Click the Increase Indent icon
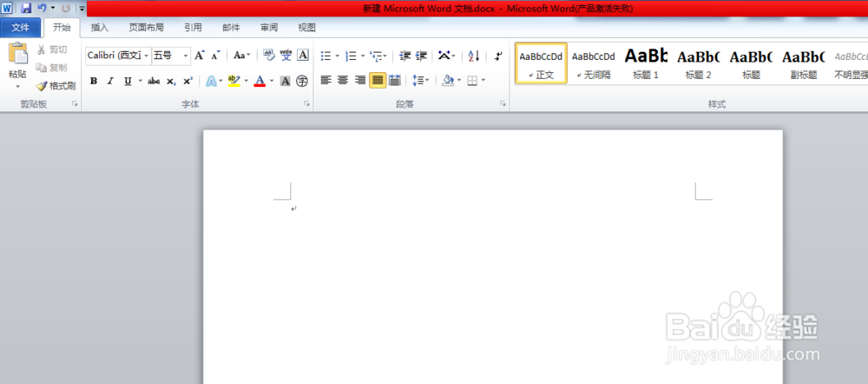Screen dimensions: 868x384 421,56
